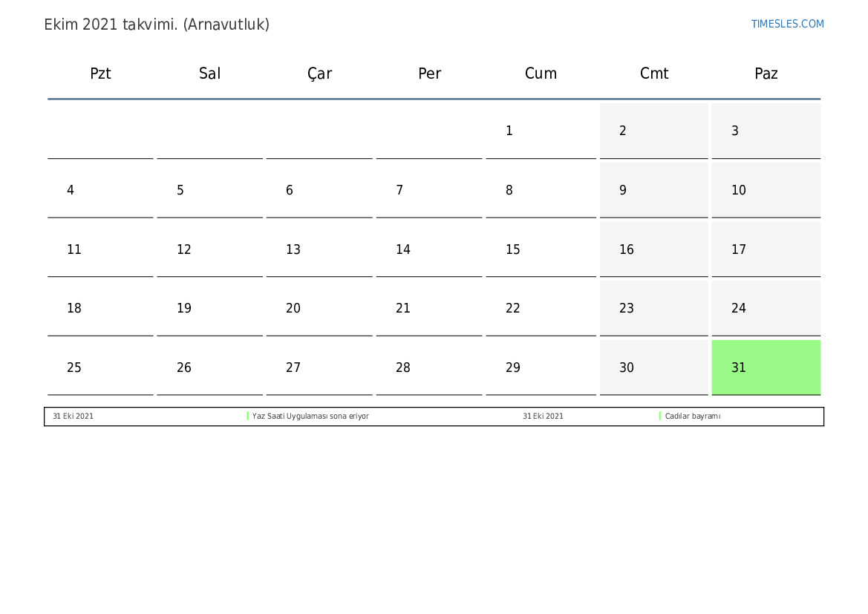Image resolution: width=868 pixels, height=614 pixels.
Task: Click the Sal column header
Action: tap(209, 74)
